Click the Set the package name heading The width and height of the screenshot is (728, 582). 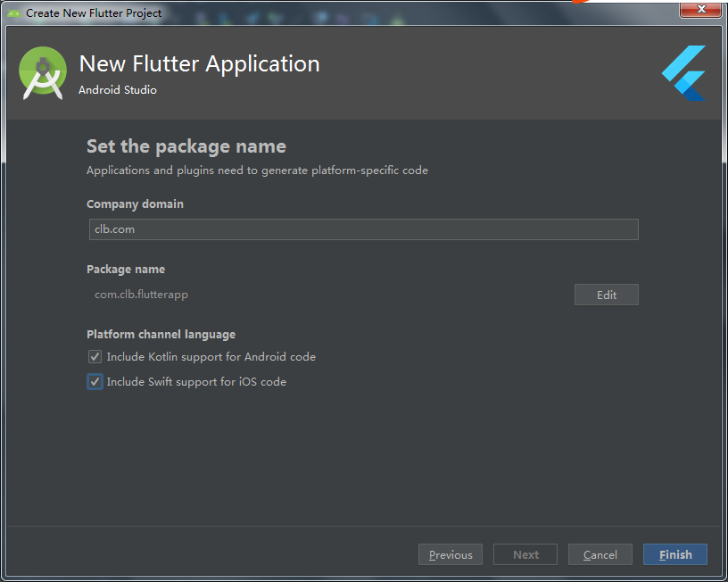pos(186,146)
